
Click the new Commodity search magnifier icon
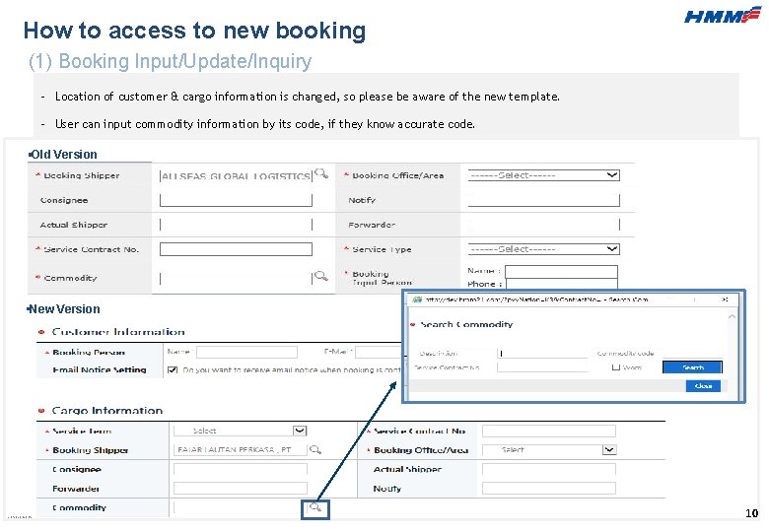[315, 508]
